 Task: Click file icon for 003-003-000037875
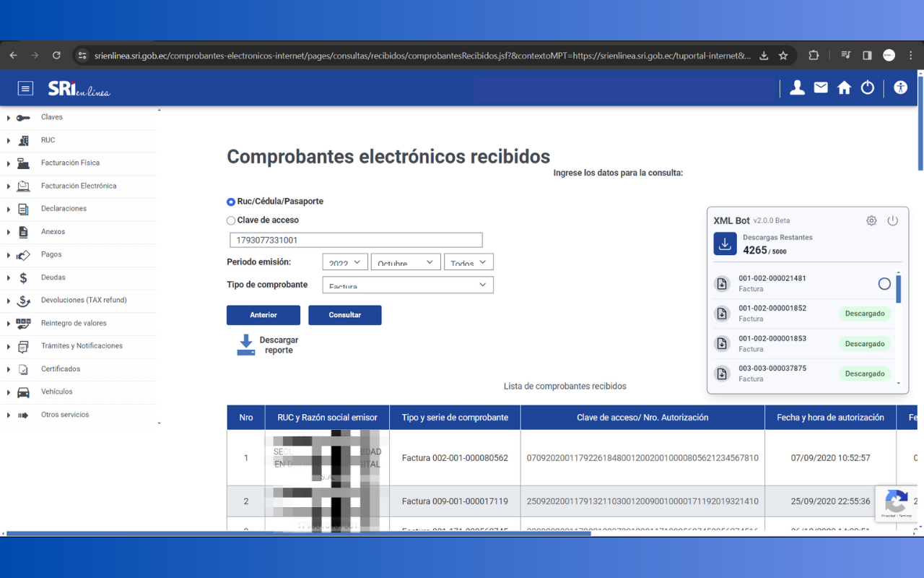(x=722, y=374)
